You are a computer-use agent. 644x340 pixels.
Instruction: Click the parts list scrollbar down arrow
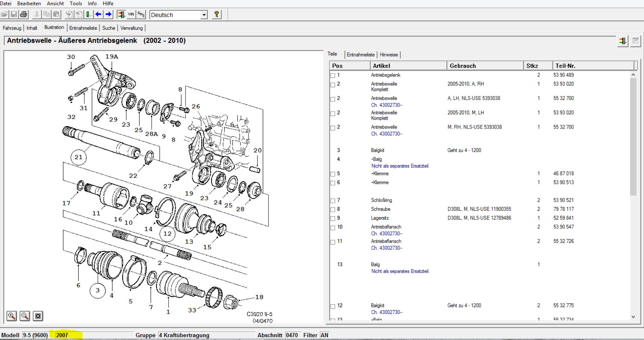click(x=633, y=317)
